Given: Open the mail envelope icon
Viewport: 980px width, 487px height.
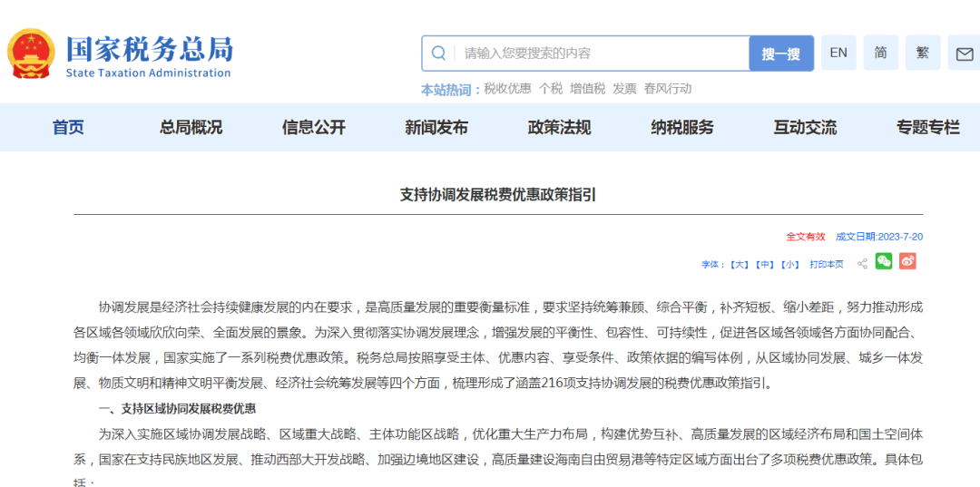Looking at the screenshot, I should pos(965,54).
